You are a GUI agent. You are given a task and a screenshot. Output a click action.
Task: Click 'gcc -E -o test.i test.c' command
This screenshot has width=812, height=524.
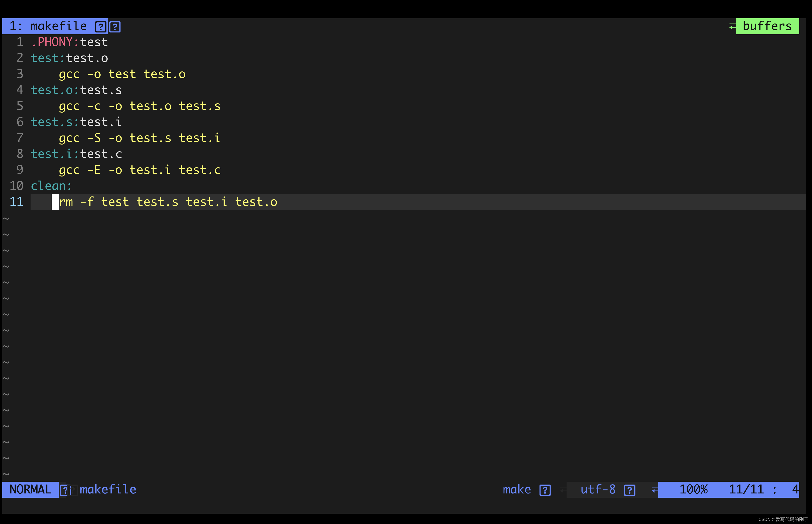point(140,170)
